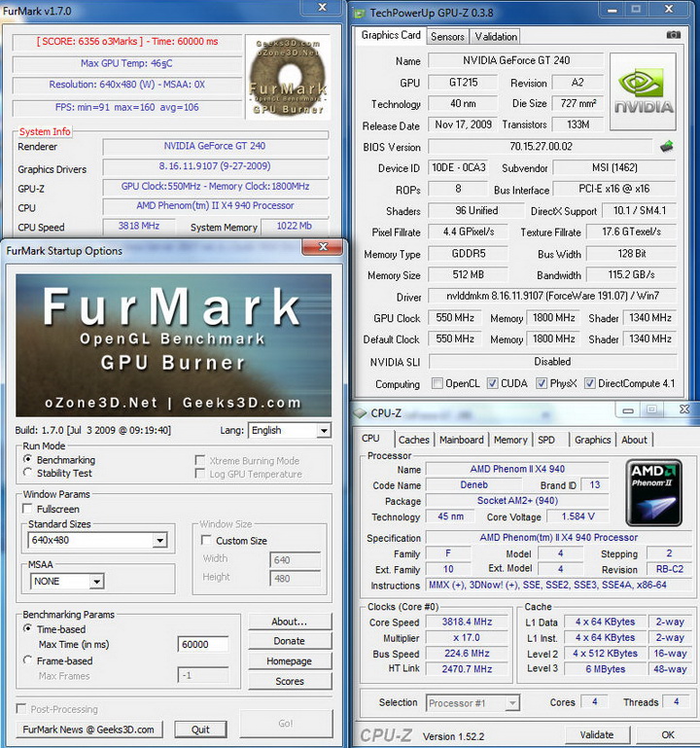This screenshot has height=748, width=700.
Task: Click the FurMark donut logo in results window
Action: (288, 77)
